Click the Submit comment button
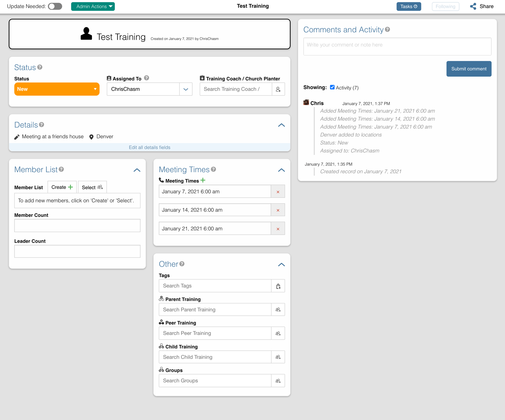The image size is (505, 420). pyautogui.click(x=469, y=69)
